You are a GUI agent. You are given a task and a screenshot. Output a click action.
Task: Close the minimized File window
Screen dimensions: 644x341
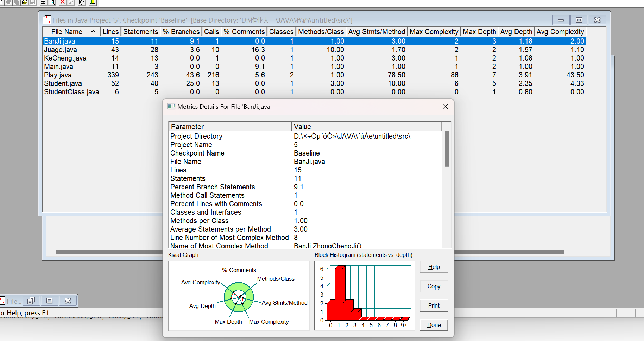[x=68, y=301]
